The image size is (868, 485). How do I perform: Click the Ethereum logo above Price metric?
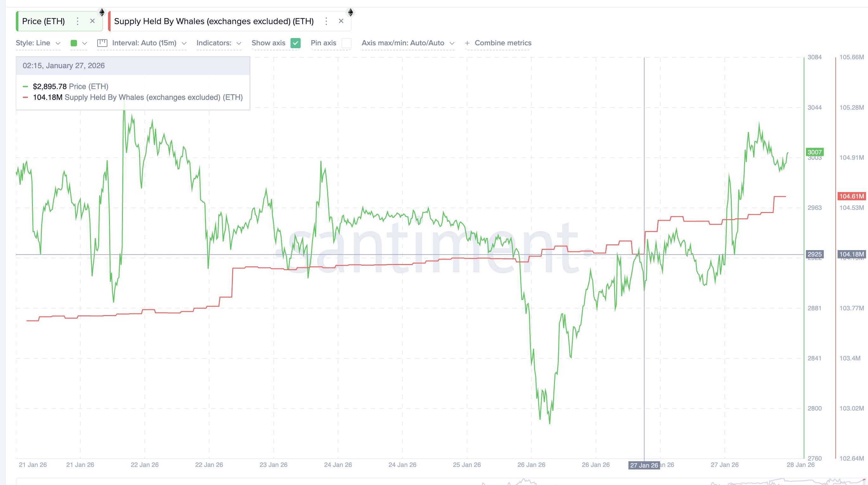[101, 13]
